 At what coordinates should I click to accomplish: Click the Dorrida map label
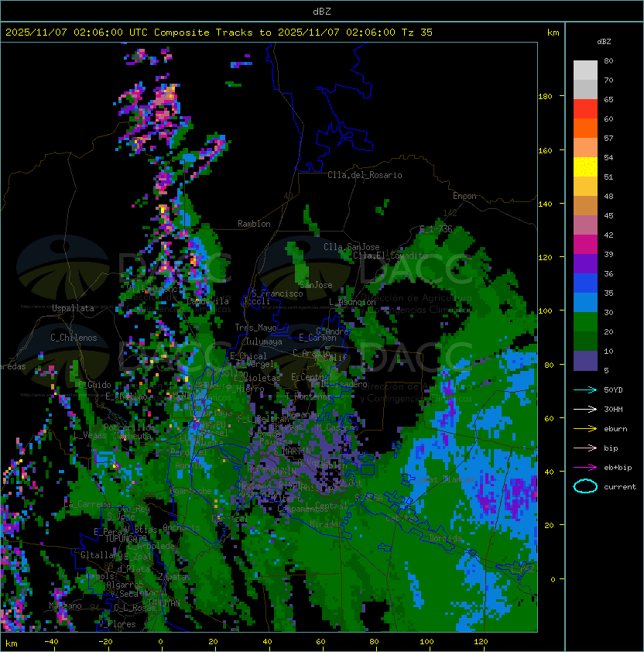tap(445, 538)
